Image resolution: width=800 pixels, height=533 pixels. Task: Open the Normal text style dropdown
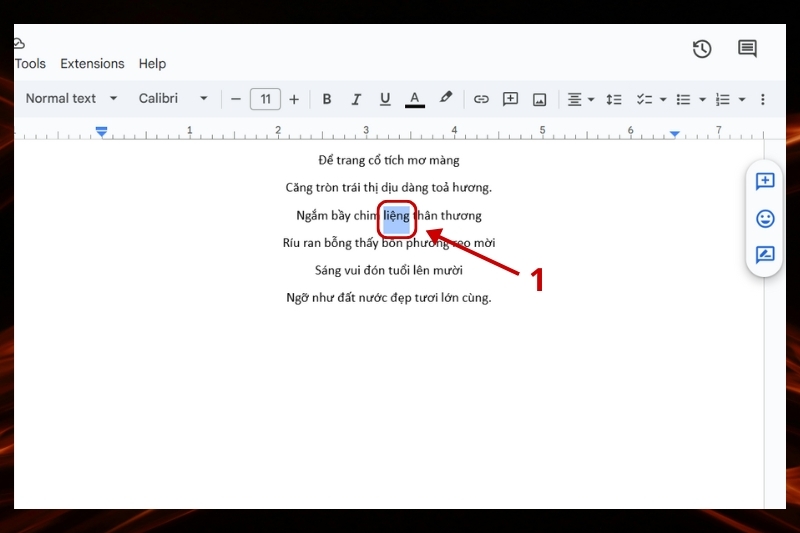(x=71, y=98)
